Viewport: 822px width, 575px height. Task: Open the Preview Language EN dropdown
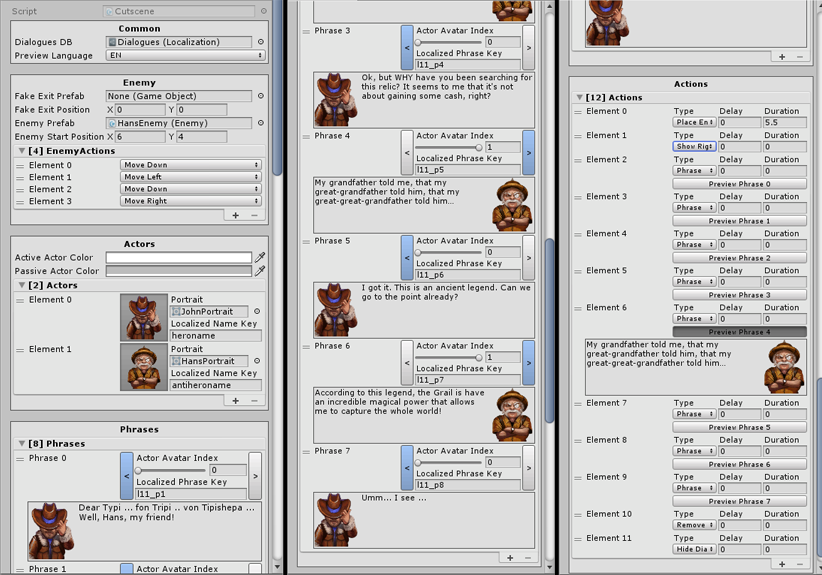pyautogui.click(x=186, y=55)
